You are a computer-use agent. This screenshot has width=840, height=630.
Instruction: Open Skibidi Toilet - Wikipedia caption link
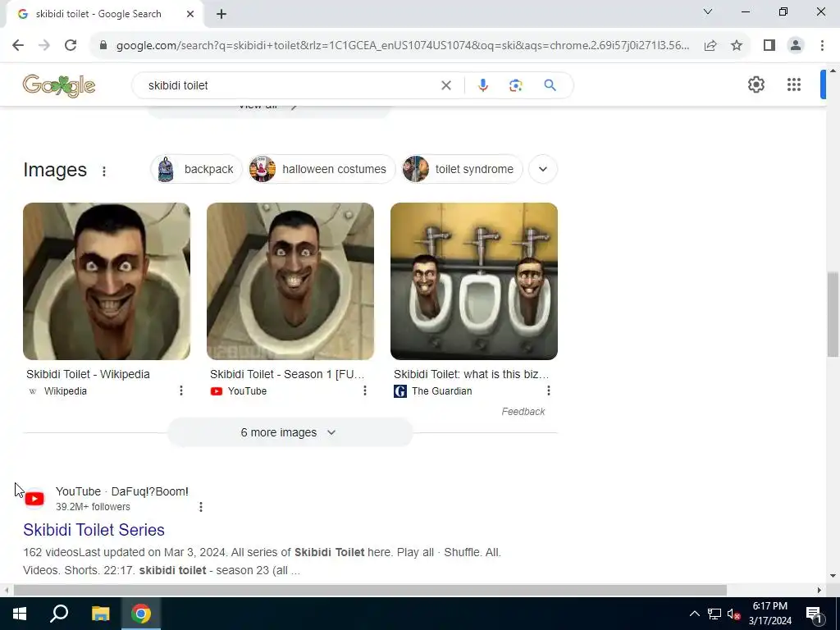[88, 374]
